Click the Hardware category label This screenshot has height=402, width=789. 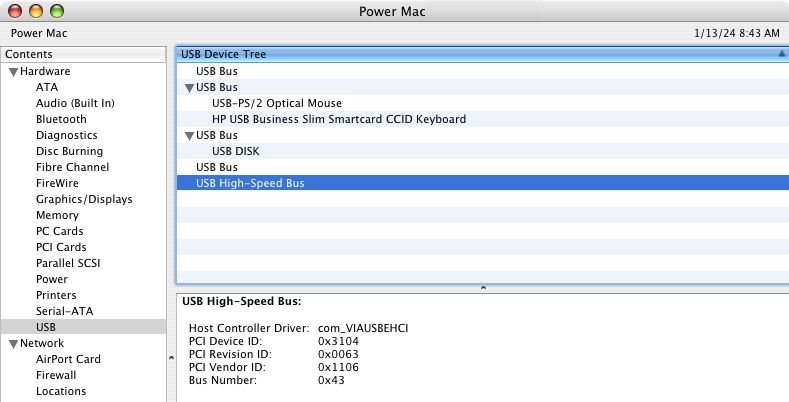click(45, 71)
